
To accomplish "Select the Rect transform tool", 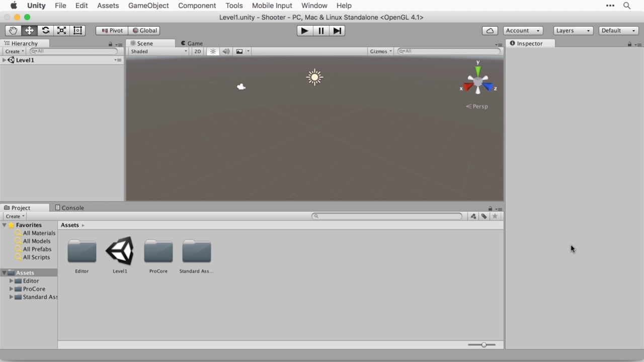I will [x=77, y=31].
